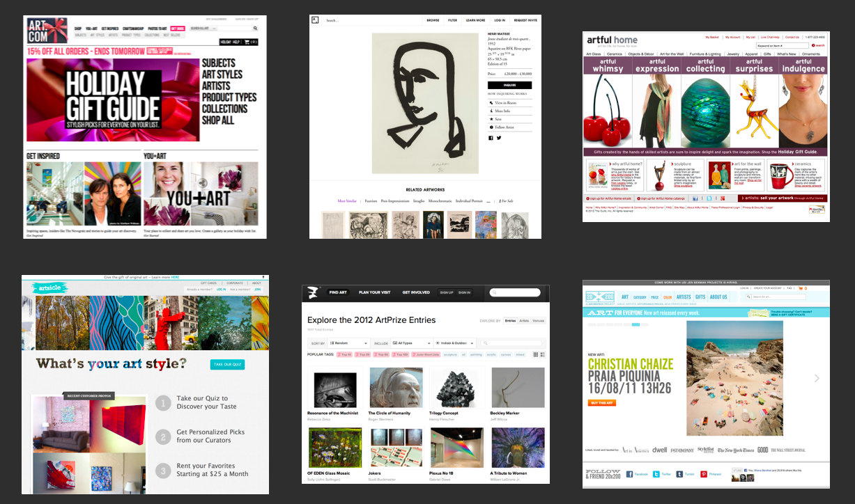The image size is (855, 504).
Task: Switch ArtPrize entries to list view icon
Action: click(x=543, y=354)
